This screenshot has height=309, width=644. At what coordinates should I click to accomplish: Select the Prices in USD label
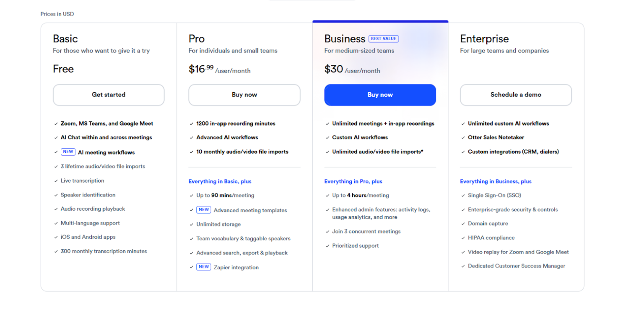pyautogui.click(x=57, y=14)
